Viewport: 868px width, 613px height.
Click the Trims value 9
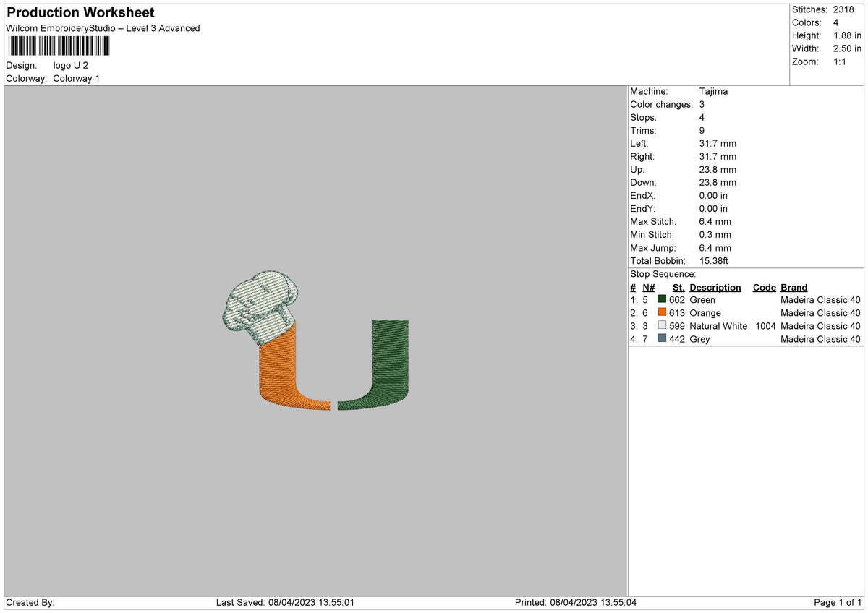pos(702,130)
